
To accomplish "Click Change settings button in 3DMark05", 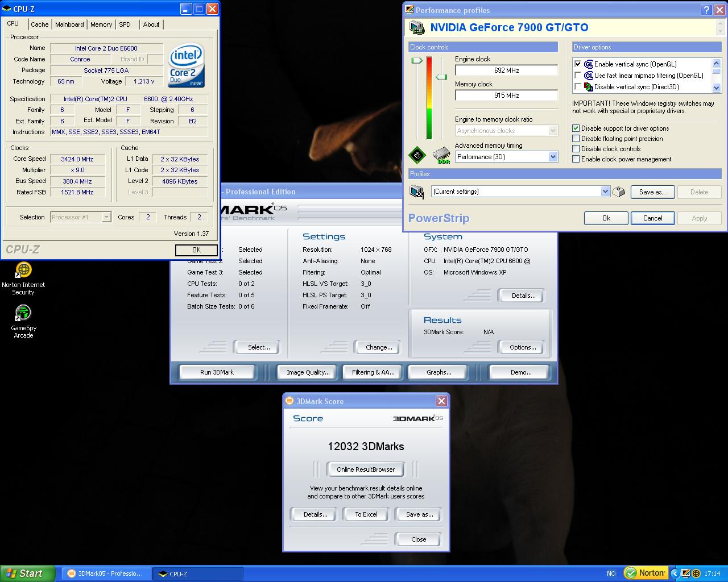I will point(379,347).
